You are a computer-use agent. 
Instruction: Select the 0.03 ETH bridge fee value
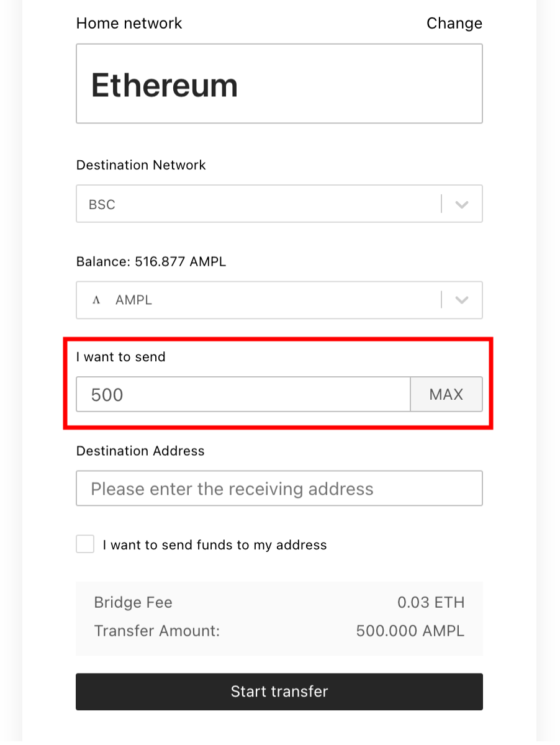click(x=431, y=602)
